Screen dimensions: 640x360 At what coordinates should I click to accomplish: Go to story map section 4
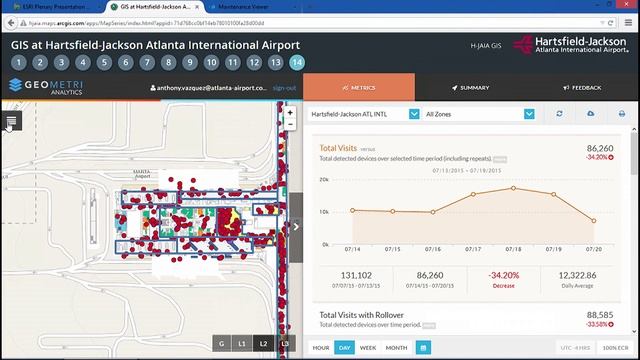83,62
